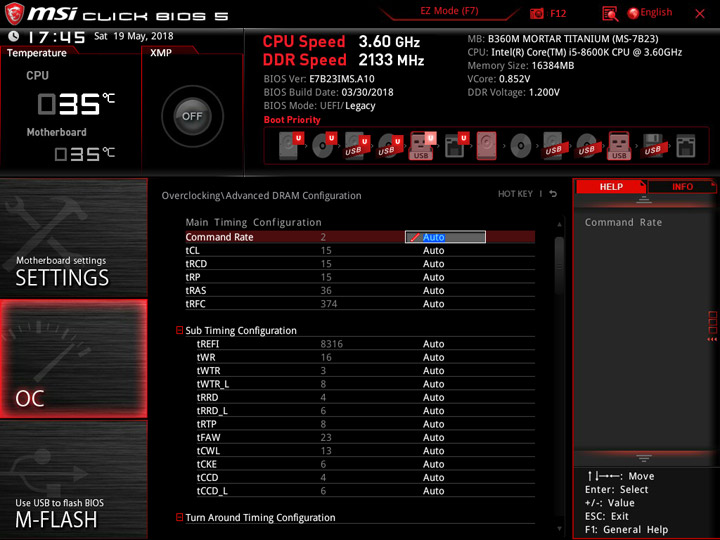Click the MSI dragon shield logo
This screenshot has height=540, width=720.
pyautogui.click(x=14, y=13)
